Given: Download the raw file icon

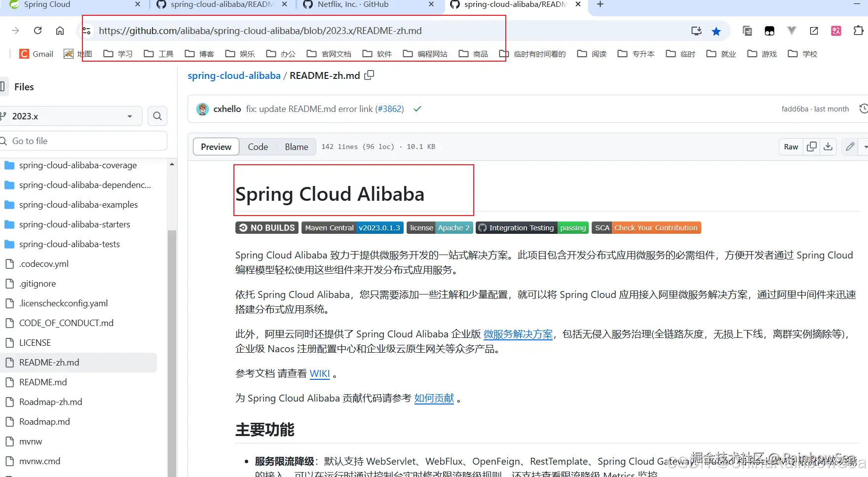Looking at the screenshot, I should pyautogui.click(x=828, y=147).
